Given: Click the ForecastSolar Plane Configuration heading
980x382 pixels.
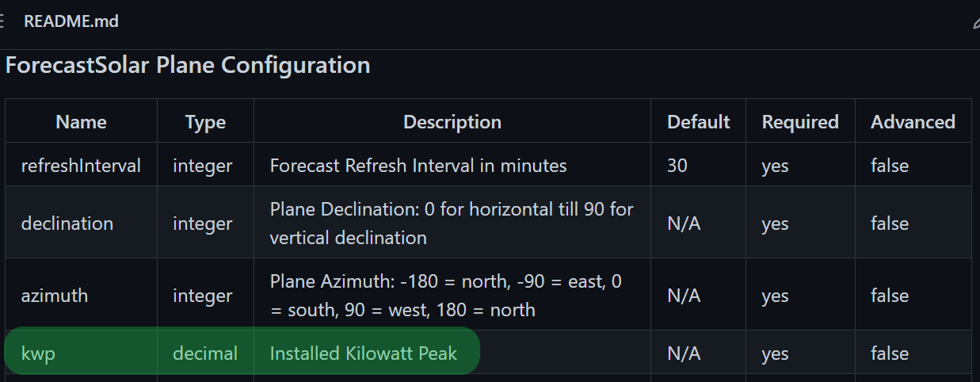Looking at the screenshot, I should coord(188,65).
